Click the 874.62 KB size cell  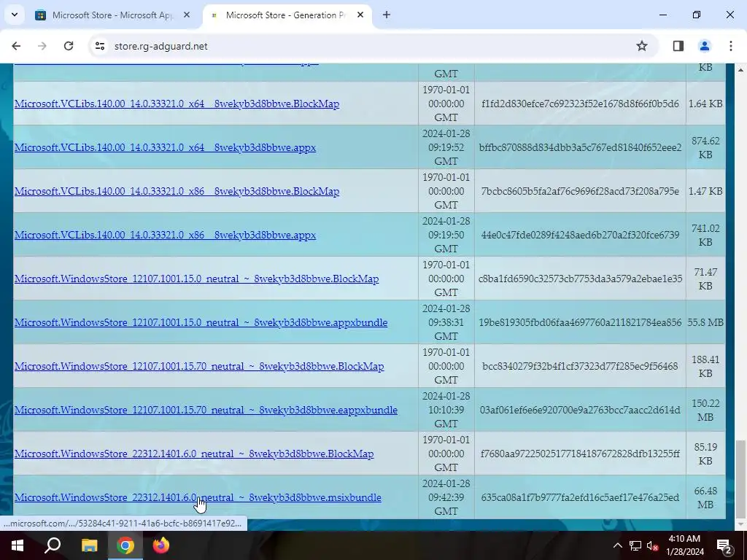click(x=705, y=147)
